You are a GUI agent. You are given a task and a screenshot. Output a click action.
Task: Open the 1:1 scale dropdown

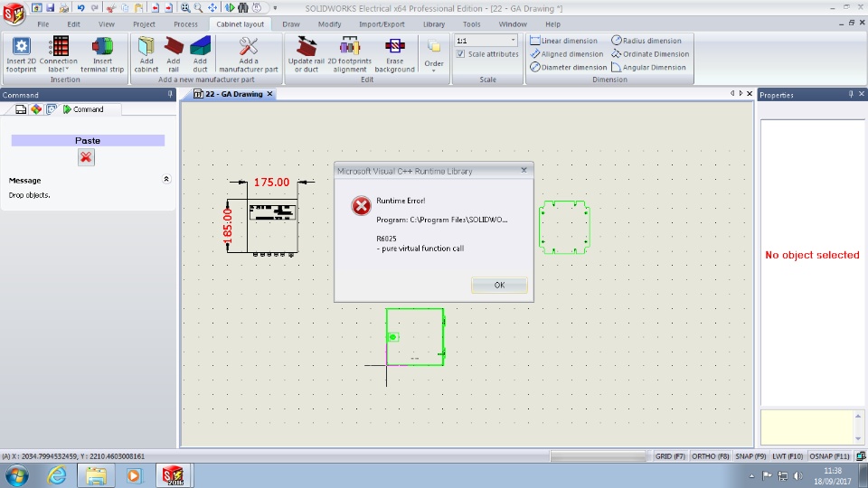[513, 41]
